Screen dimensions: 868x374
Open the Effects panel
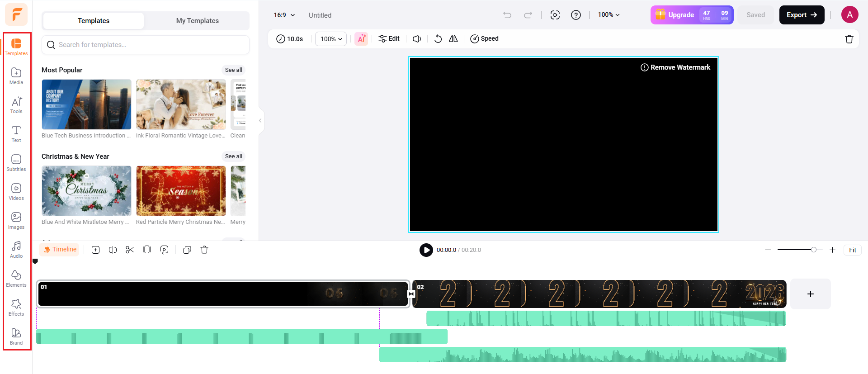(16, 308)
